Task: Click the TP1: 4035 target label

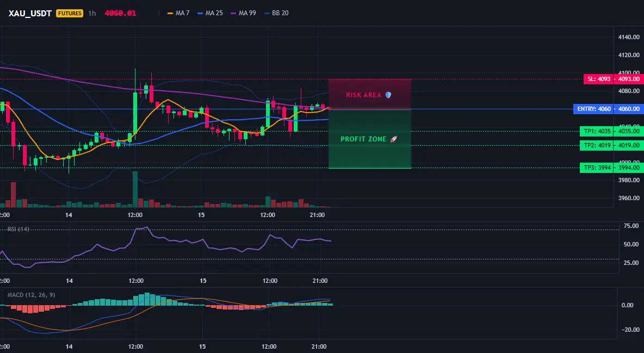Action: tap(597, 132)
